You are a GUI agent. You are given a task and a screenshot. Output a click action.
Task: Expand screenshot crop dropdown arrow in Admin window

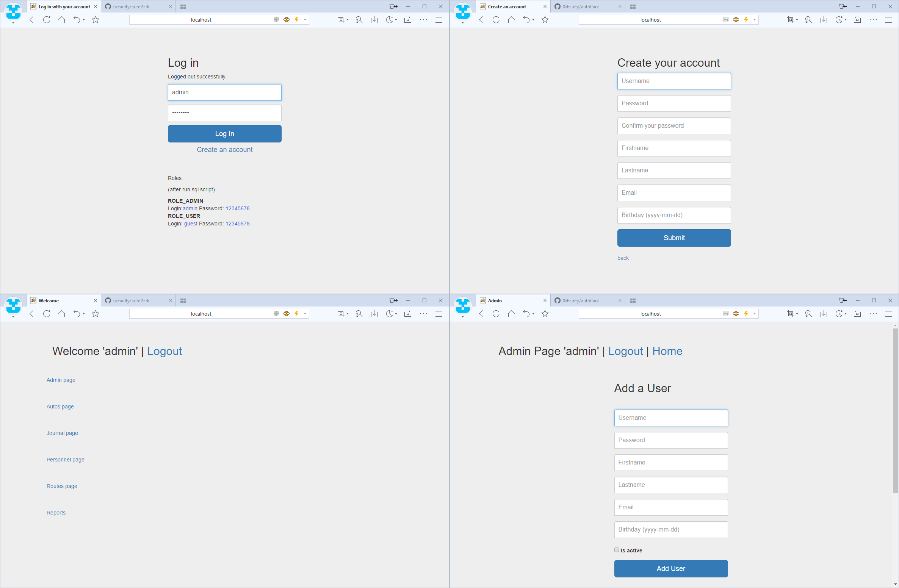point(797,314)
